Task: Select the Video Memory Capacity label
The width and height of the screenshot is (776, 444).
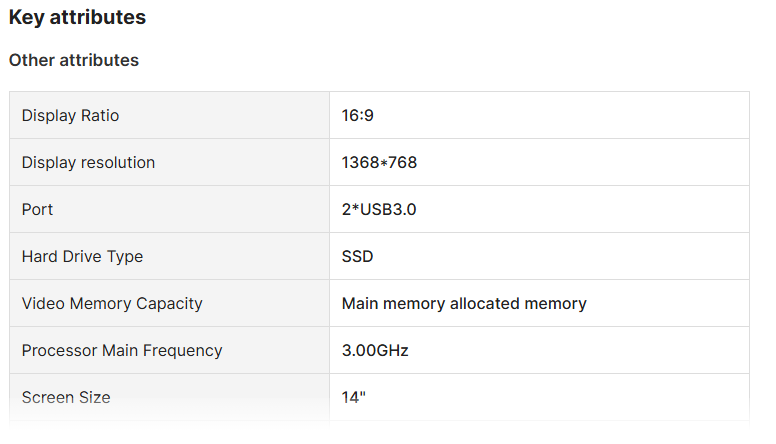Action: pyautogui.click(x=112, y=303)
